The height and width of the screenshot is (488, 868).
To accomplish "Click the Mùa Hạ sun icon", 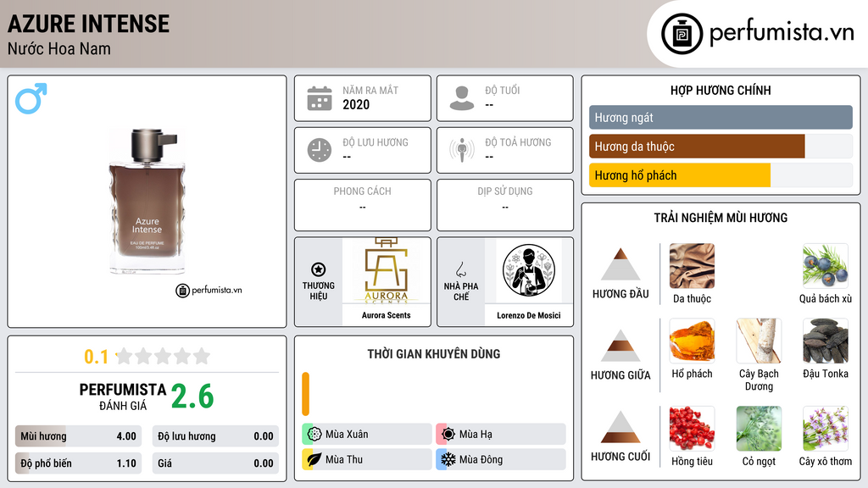I will click(x=448, y=434).
